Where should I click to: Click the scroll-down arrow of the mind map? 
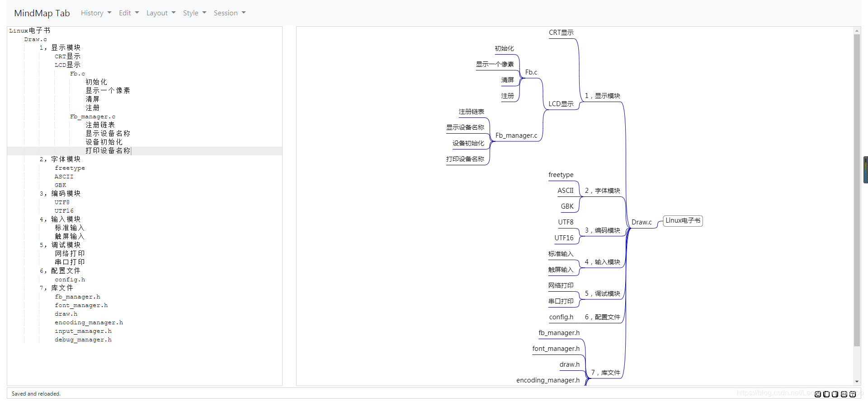pos(857,382)
